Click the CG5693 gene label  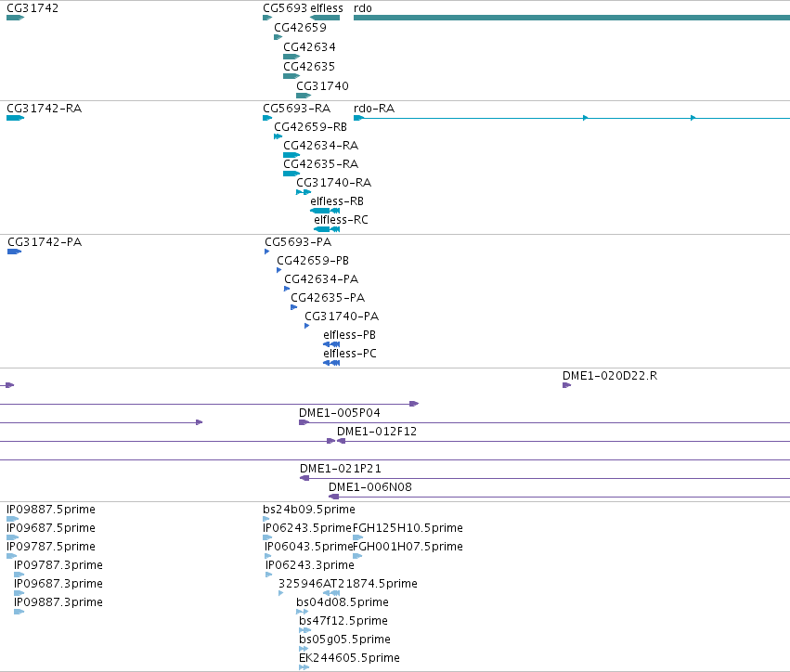286,8
